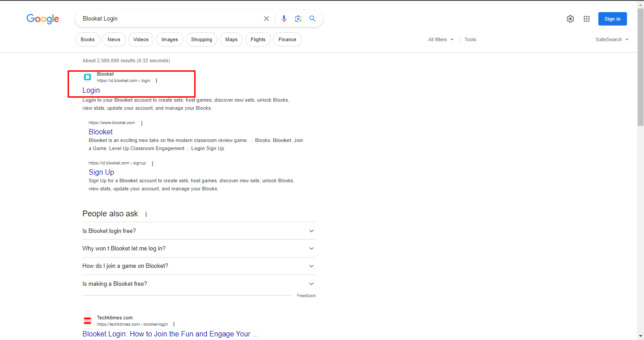Expand 'How do I join a game on Blooket?'
Viewport: 644px width, 340px height.
pyautogui.click(x=199, y=266)
